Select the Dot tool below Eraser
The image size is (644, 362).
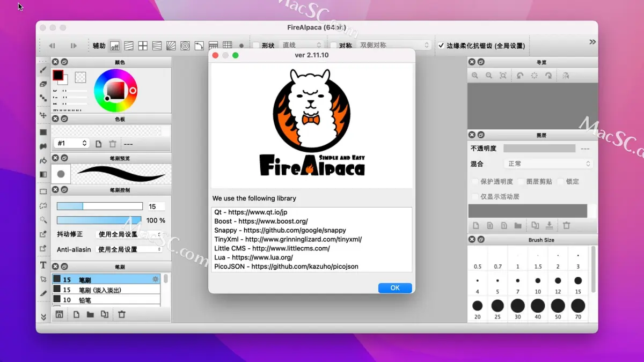coord(43,98)
